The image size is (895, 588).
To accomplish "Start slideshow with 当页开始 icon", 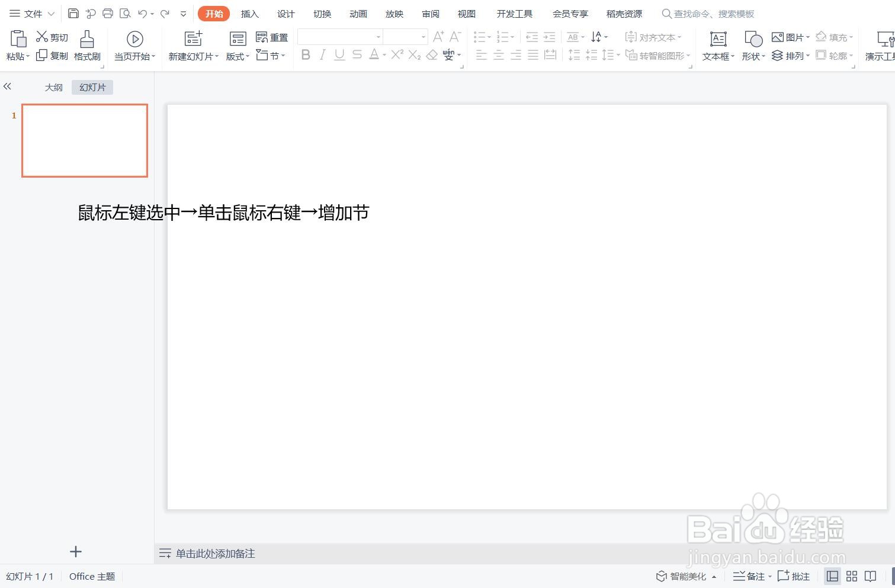I will (x=134, y=38).
